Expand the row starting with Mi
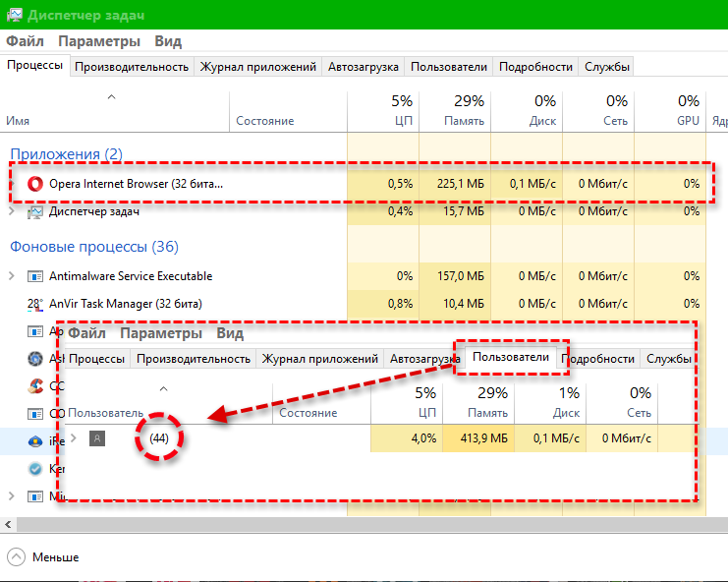 click(x=12, y=495)
